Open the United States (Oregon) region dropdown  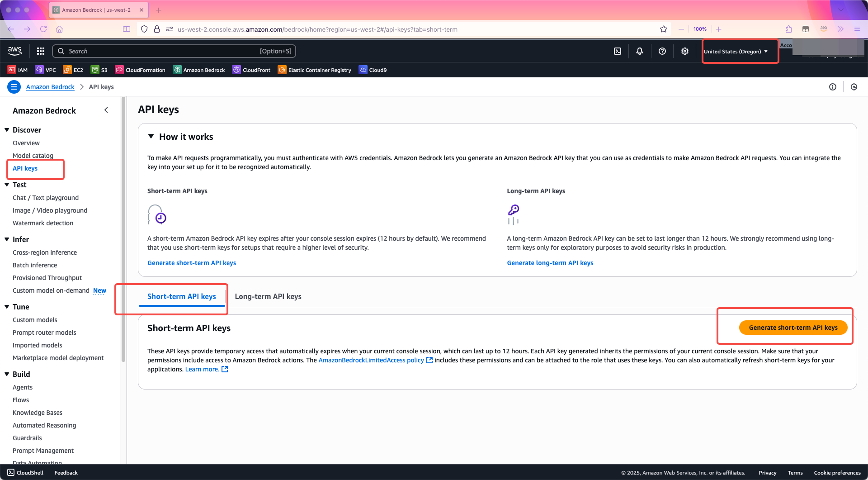pyautogui.click(x=736, y=52)
